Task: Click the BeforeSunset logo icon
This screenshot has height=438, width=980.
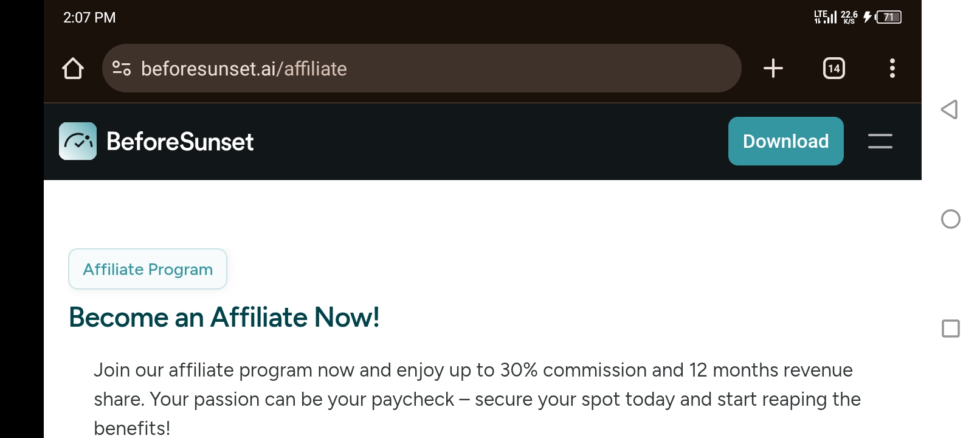Action: [78, 141]
